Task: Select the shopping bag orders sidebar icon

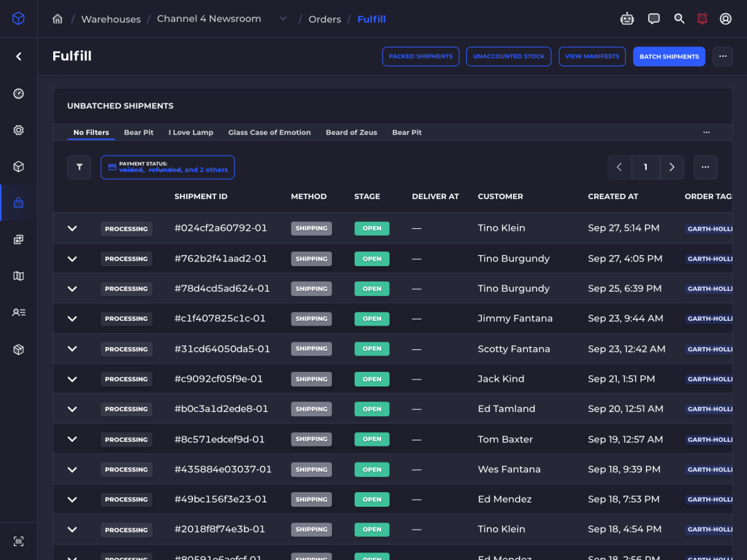Action: [19, 203]
